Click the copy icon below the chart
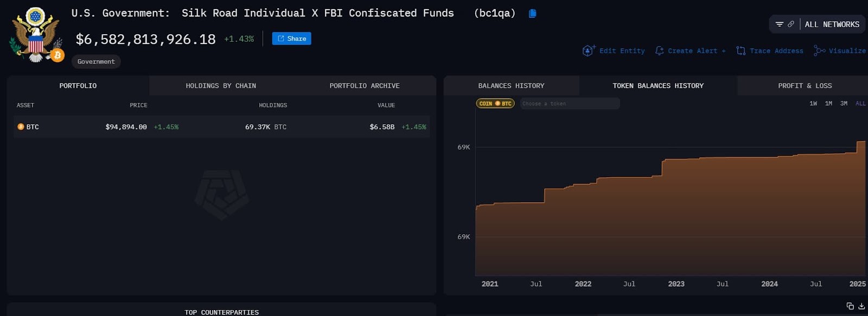 (x=850, y=306)
